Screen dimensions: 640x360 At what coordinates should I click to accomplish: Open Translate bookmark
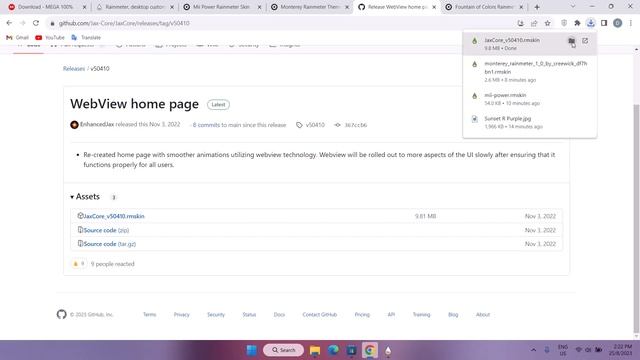(86, 38)
